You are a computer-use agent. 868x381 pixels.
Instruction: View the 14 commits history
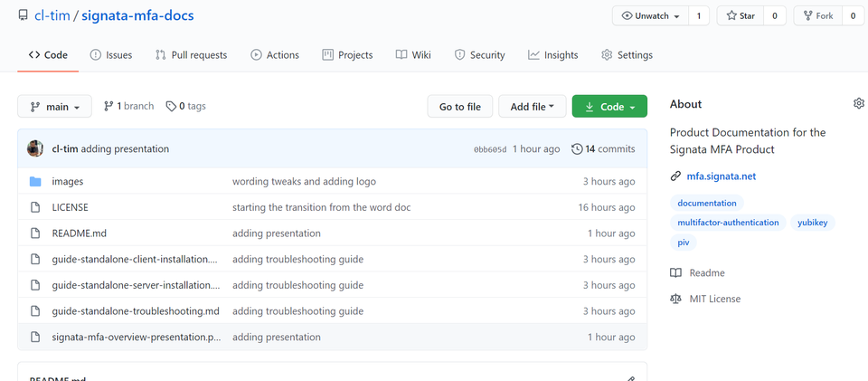603,148
